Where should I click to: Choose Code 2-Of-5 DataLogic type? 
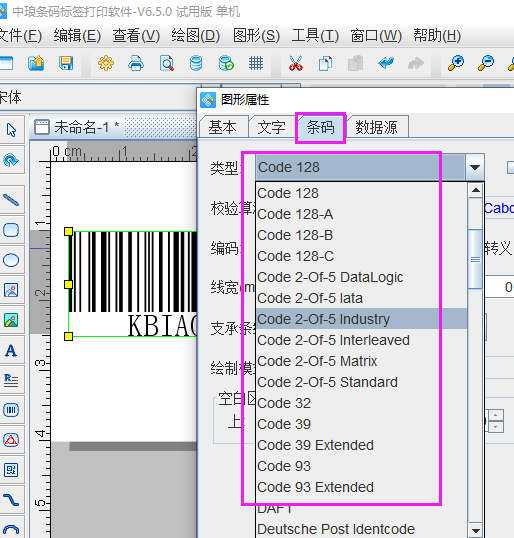point(361,277)
